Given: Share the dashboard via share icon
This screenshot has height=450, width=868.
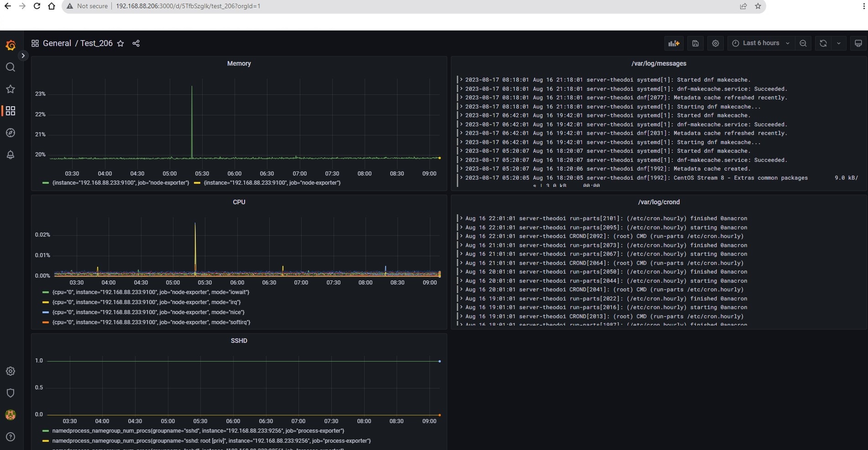Looking at the screenshot, I should (136, 43).
